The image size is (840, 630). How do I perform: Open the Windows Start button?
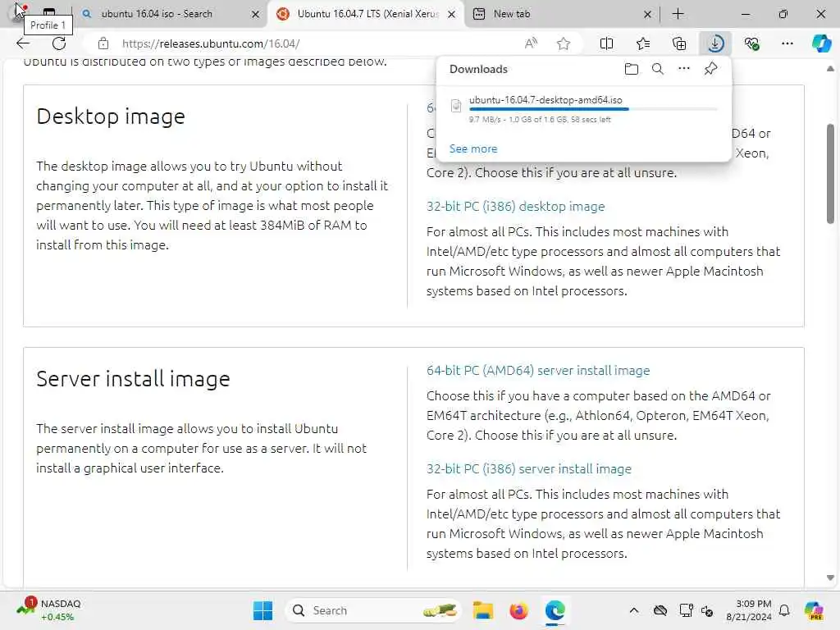pyautogui.click(x=262, y=610)
